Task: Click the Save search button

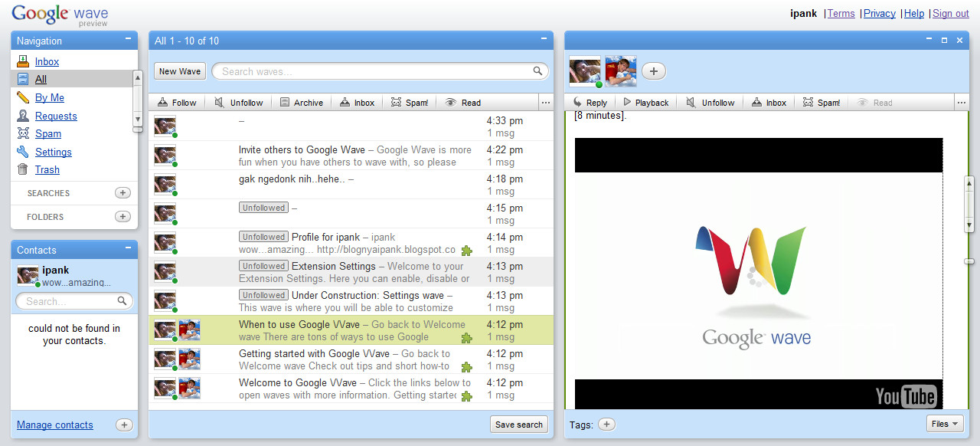Action: click(x=519, y=425)
